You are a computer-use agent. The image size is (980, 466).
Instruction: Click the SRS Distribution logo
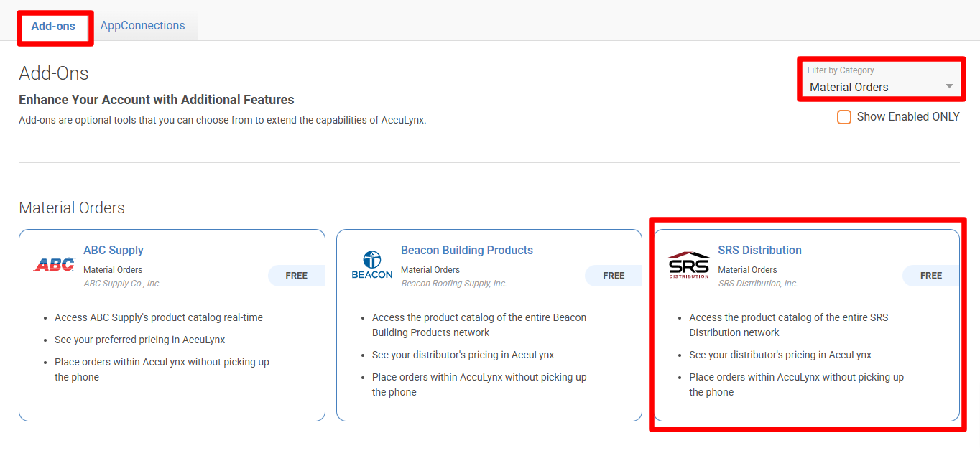point(688,265)
